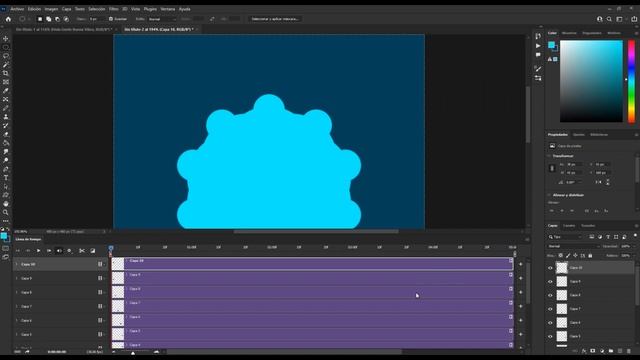
Task: Delete layer with trash icon
Action: point(629,351)
